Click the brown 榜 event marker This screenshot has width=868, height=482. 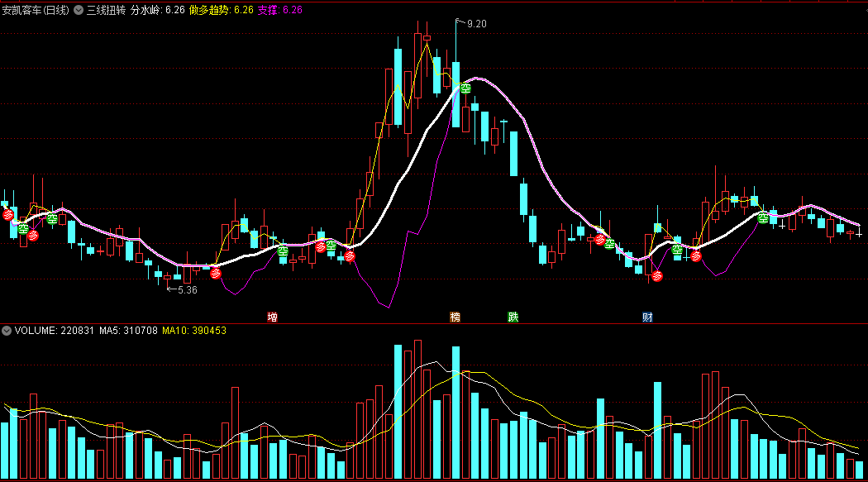(455, 317)
